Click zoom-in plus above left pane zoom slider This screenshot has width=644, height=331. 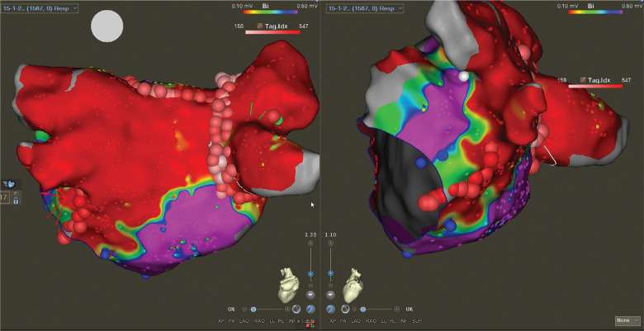[x=310, y=244]
